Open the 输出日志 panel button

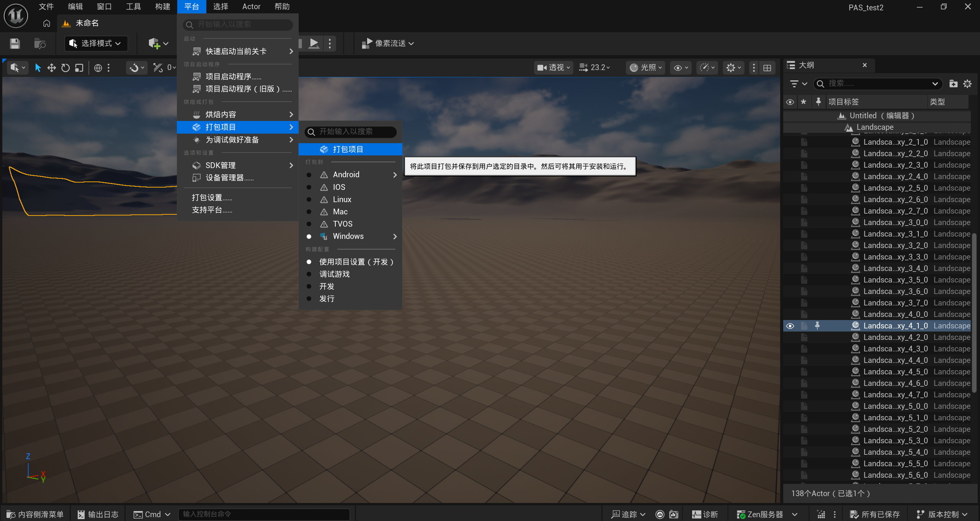[98, 514]
